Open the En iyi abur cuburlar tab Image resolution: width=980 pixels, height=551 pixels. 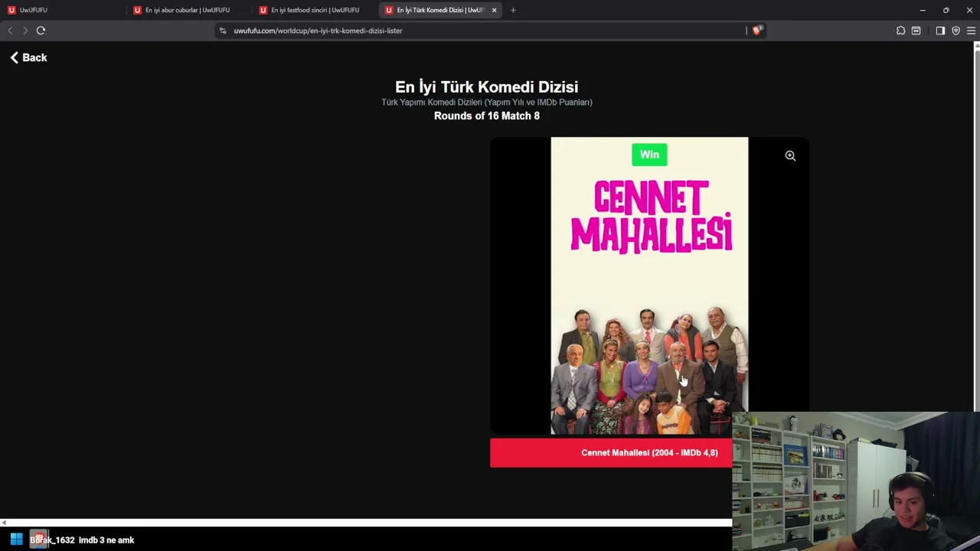click(182, 10)
